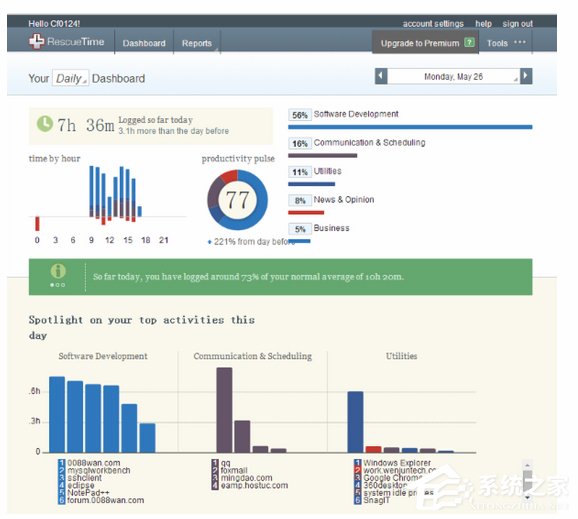Select Communication & Scheduling category
Screen dimensions: 578x519
[369, 142]
